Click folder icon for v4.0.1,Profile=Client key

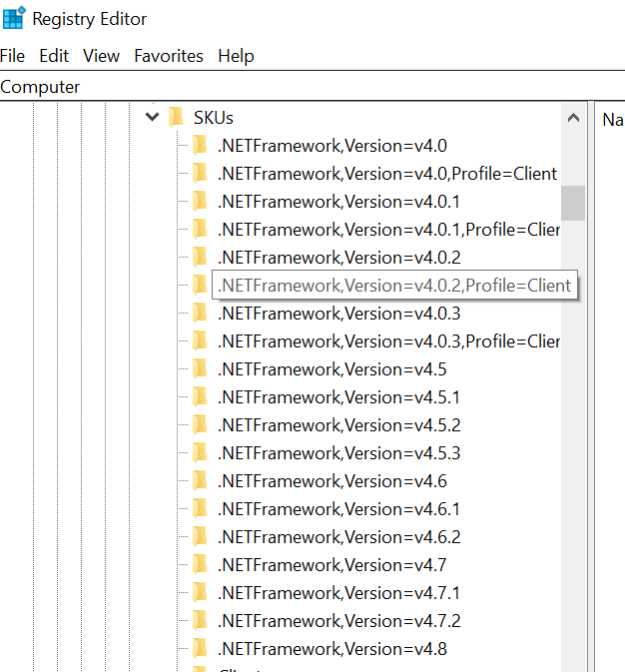[x=201, y=230]
